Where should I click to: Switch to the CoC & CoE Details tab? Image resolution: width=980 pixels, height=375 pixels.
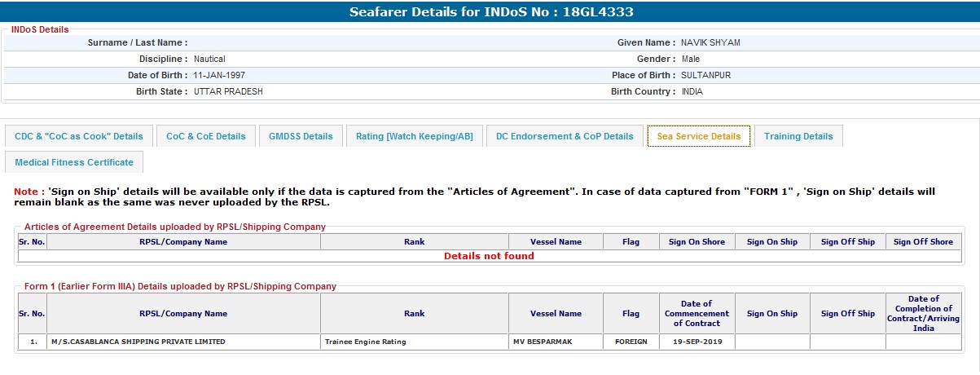point(205,136)
